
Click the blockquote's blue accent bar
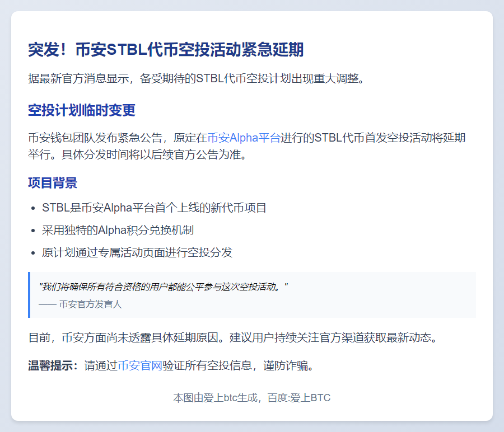(x=30, y=295)
